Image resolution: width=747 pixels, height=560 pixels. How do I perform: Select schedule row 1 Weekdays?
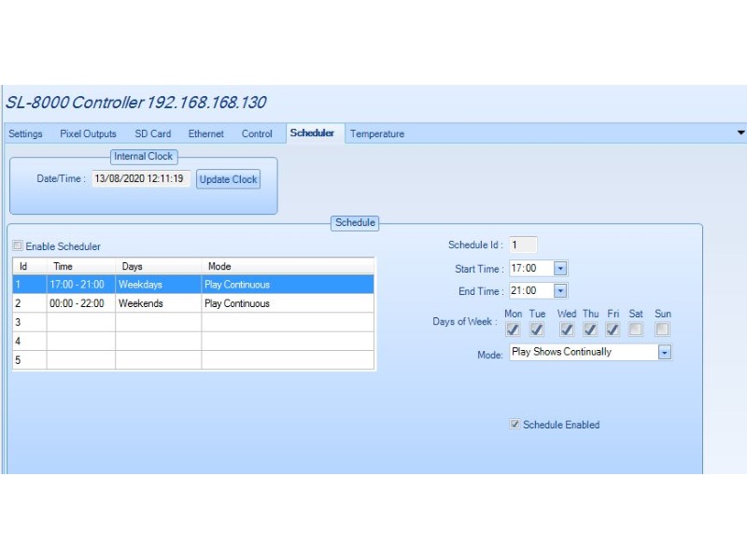click(193, 285)
